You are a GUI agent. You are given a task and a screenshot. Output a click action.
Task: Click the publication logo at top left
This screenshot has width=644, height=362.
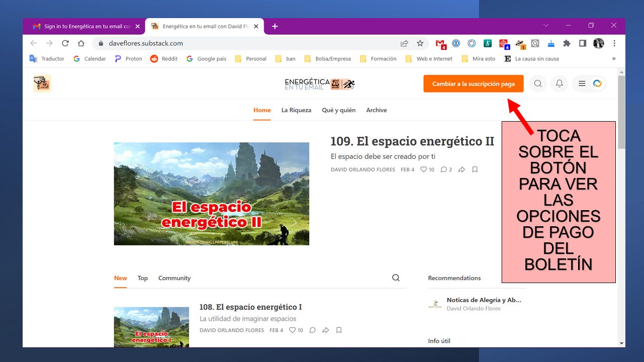pyautogui.click(x=42, y=83)
